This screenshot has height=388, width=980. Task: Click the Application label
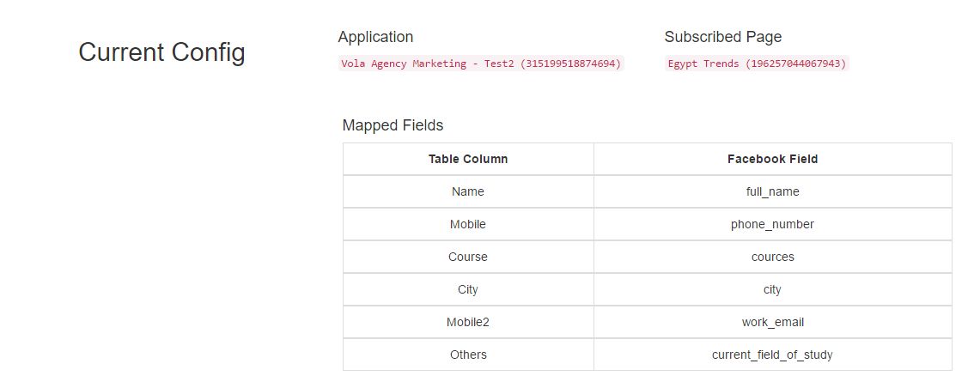click(375, 37)
